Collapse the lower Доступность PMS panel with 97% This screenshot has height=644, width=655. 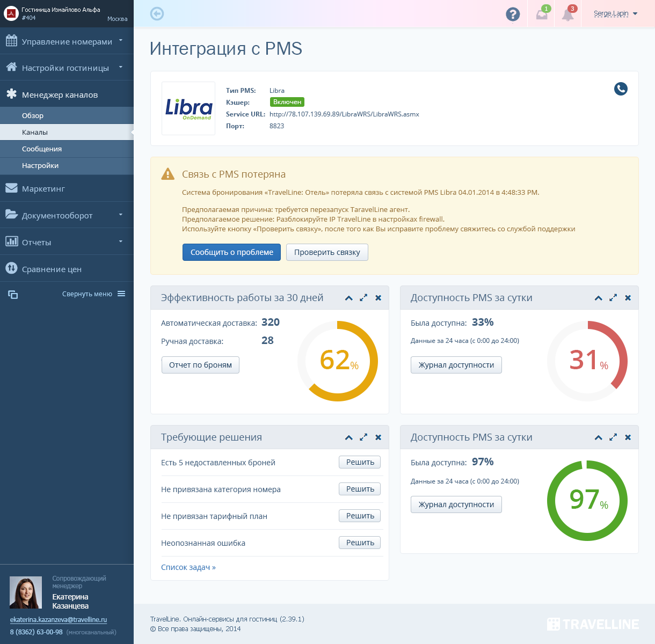[x=599, y=437]
